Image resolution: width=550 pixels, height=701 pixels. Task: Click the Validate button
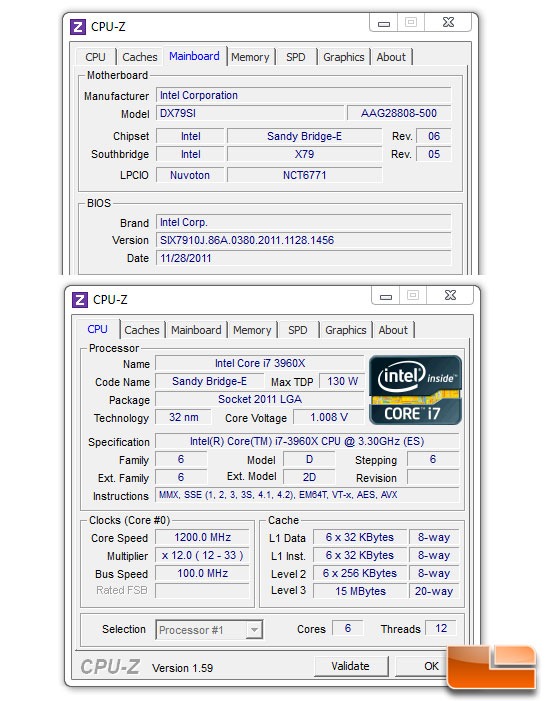[x=351, y=666]
